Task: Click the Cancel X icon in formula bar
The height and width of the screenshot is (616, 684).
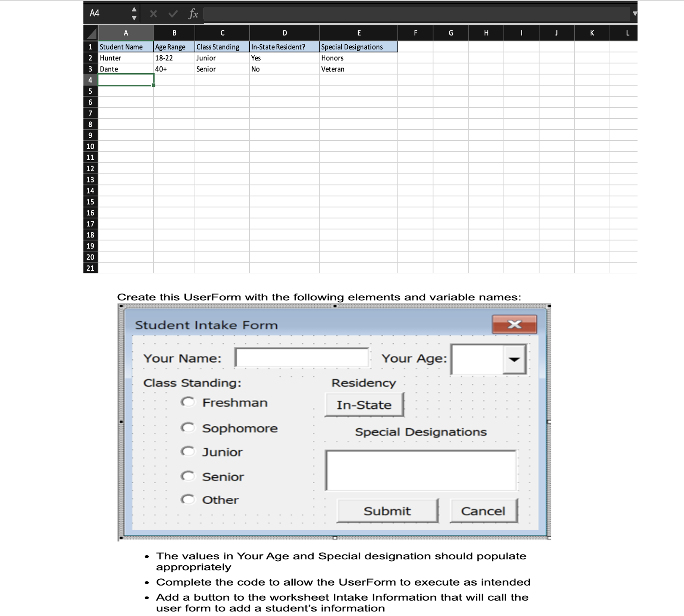Action: click(x=153, y=13)
